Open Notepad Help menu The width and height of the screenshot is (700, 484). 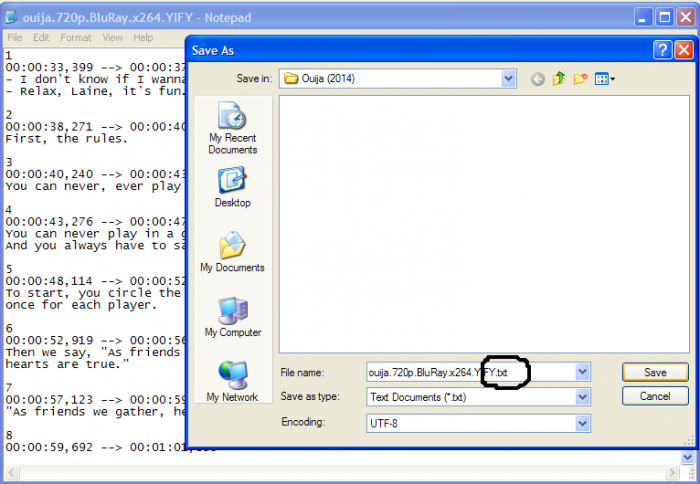[143, 38]
